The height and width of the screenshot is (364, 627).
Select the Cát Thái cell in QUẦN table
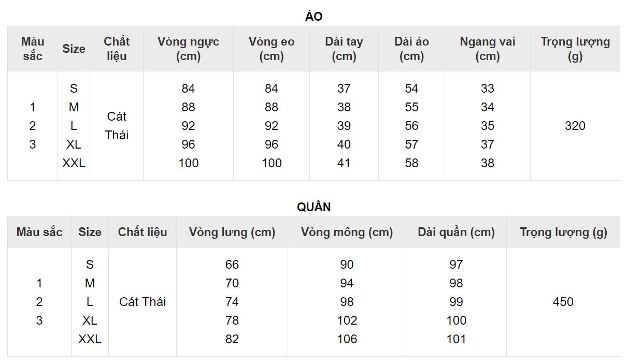(142, 302)
